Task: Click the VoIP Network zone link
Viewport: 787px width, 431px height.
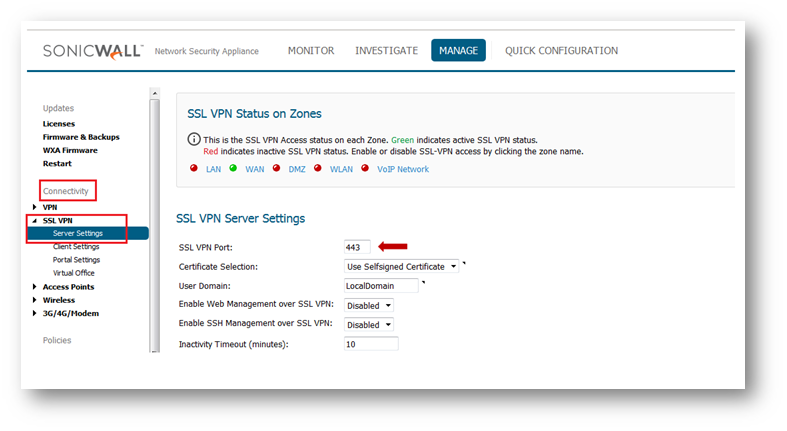Action: click(403, 169)
